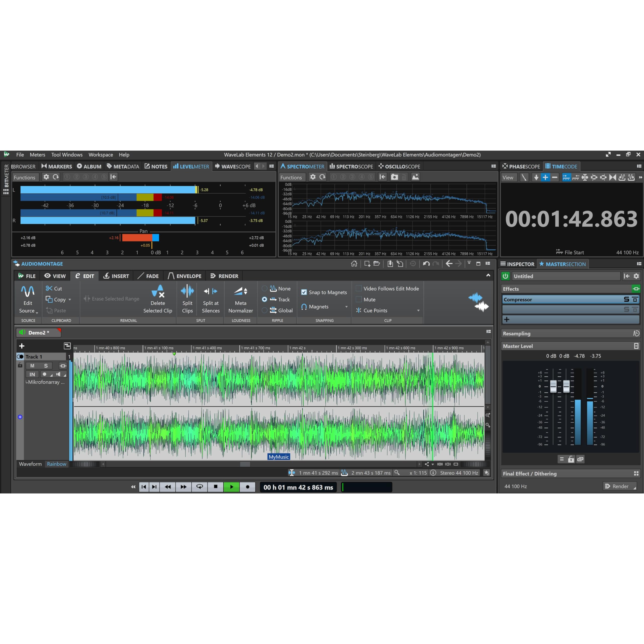The height and width of the screenshot is (644, 644).
Task: Enable Snap to Magnets checkbox
Action: 304,292
